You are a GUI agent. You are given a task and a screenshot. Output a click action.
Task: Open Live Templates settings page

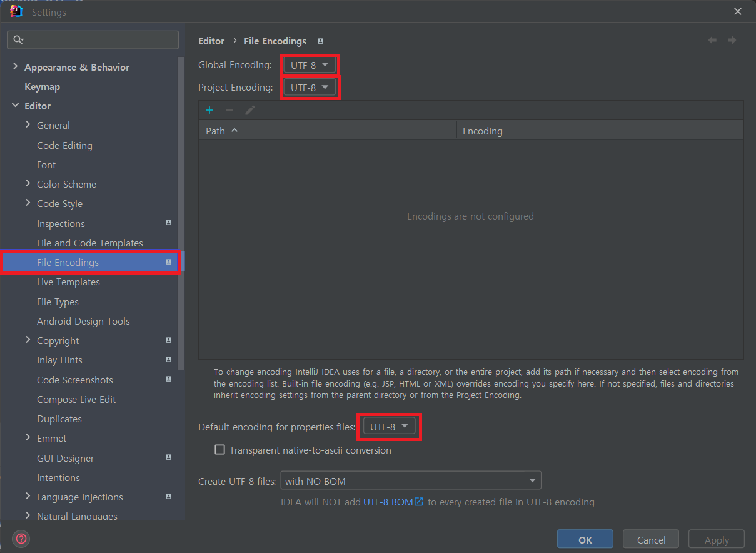pos(68,282)
